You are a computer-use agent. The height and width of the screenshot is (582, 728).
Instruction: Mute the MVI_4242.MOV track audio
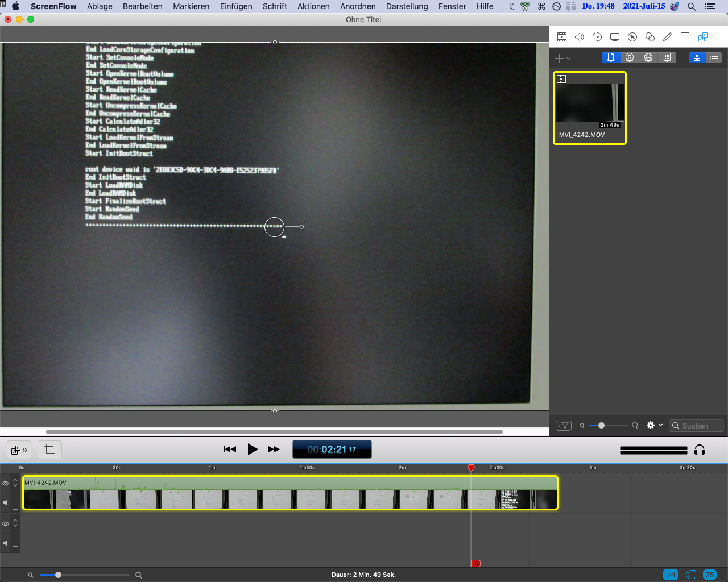[x=6, y=503]
